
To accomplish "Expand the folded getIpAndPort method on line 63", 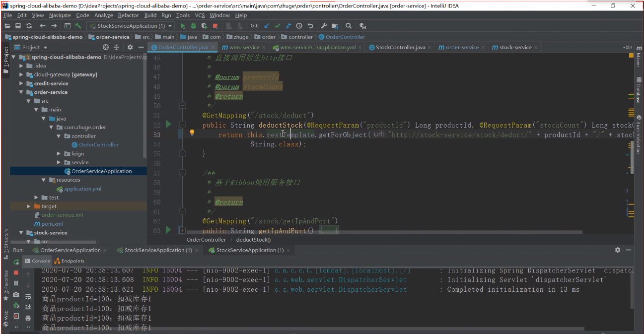I will pyautogui.click(x=182, y=230).
